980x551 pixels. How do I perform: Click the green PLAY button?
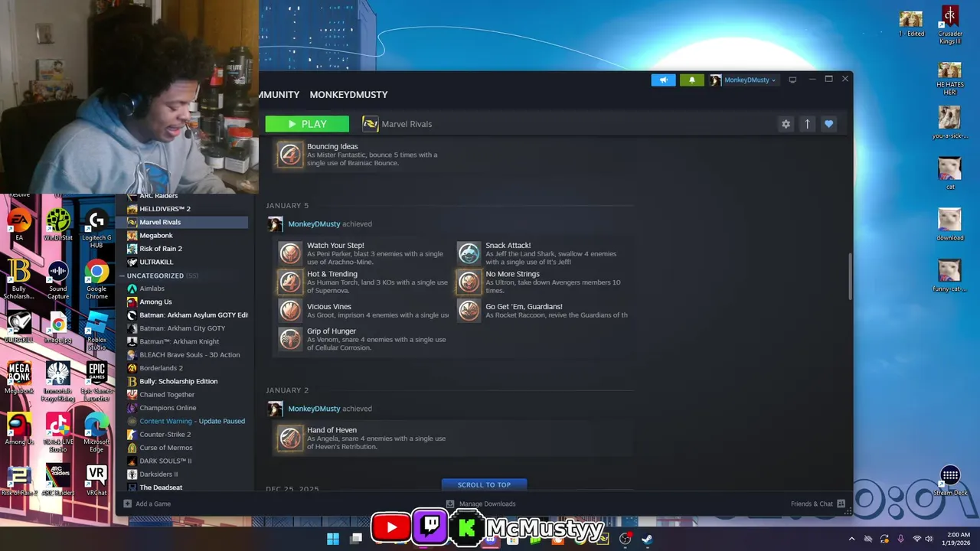pos(307,124)
